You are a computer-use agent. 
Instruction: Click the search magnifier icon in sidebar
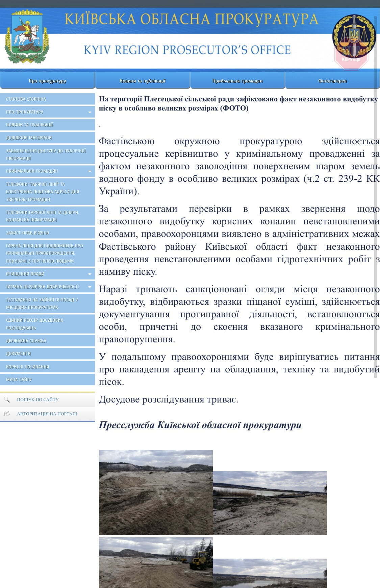coord(7,399)
